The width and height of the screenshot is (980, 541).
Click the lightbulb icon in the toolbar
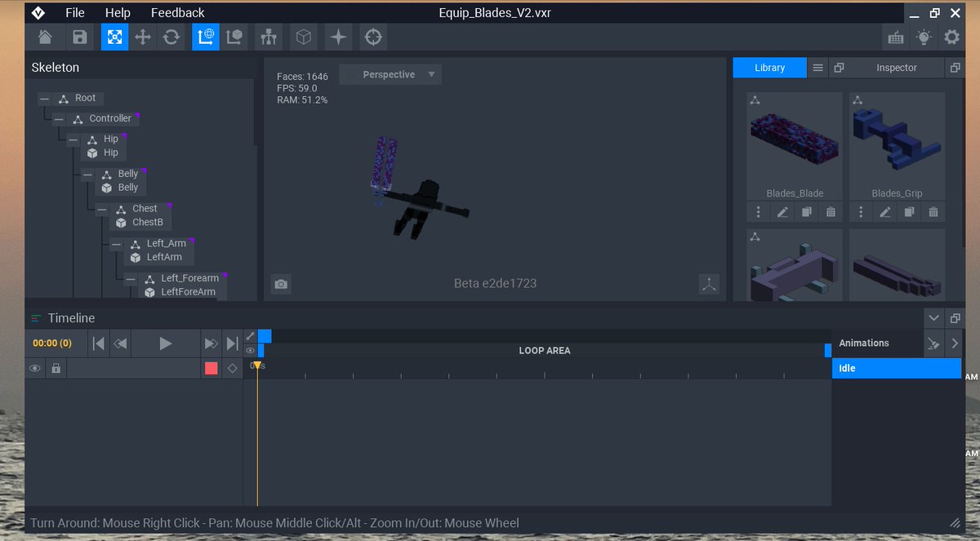click(924, 37)
